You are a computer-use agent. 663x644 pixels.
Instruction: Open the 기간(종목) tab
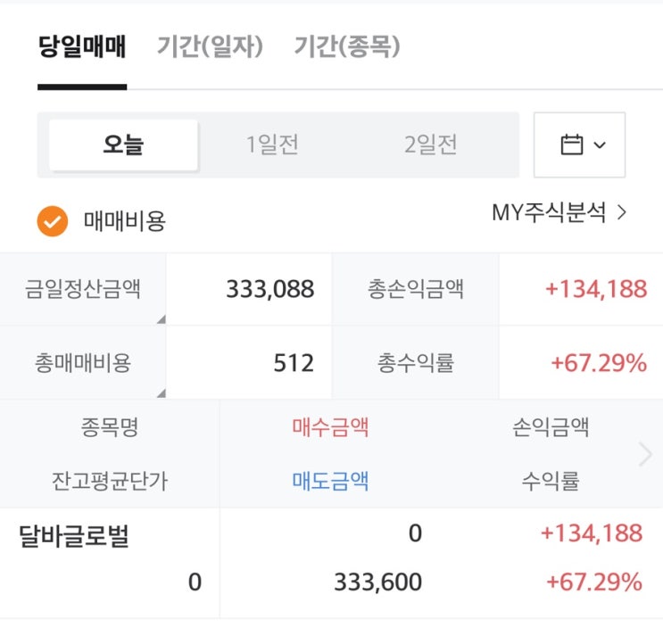[x=347, y=47]
